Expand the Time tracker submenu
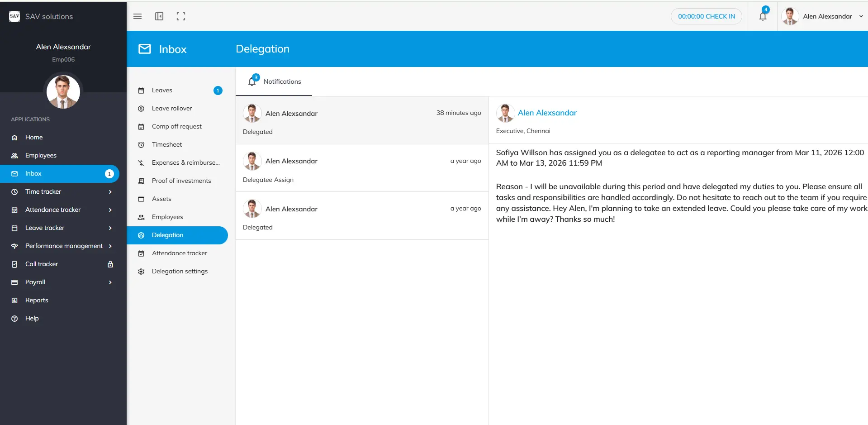Screen dimensions: 868x425 [x=110, y=192]
